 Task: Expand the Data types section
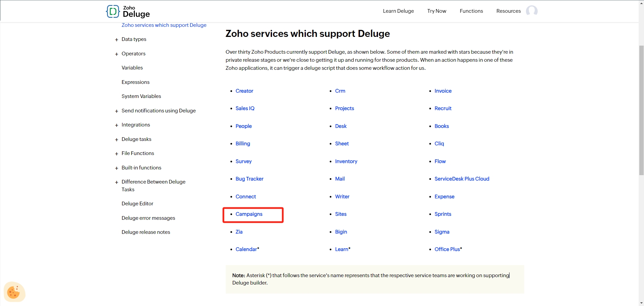(x=116, y=40)
